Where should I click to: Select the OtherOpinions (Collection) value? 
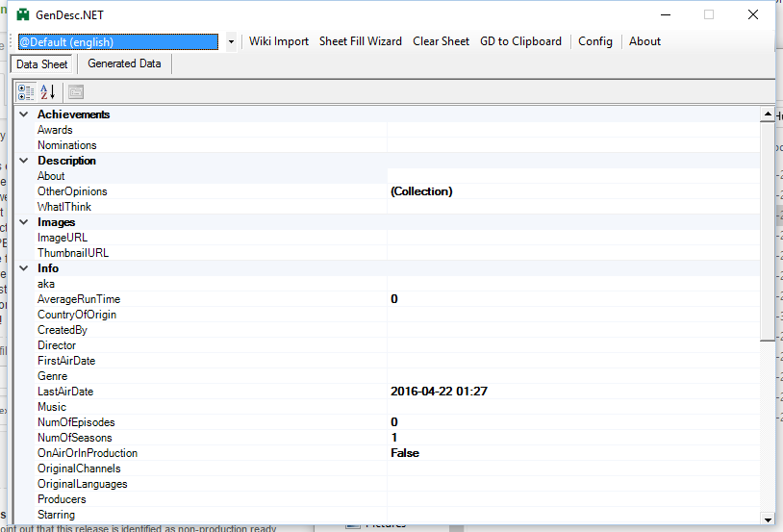pos(573,191)
